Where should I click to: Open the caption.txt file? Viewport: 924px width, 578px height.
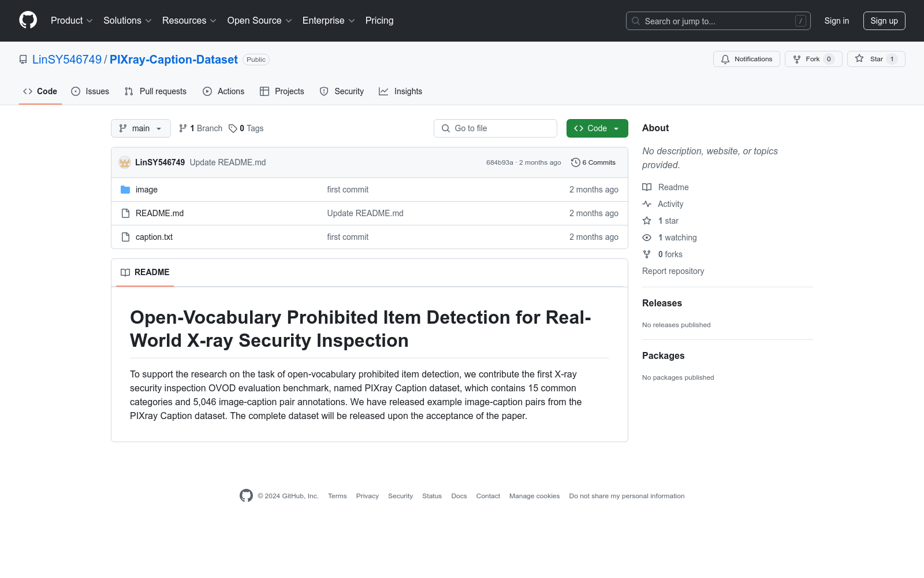(154, 237)
